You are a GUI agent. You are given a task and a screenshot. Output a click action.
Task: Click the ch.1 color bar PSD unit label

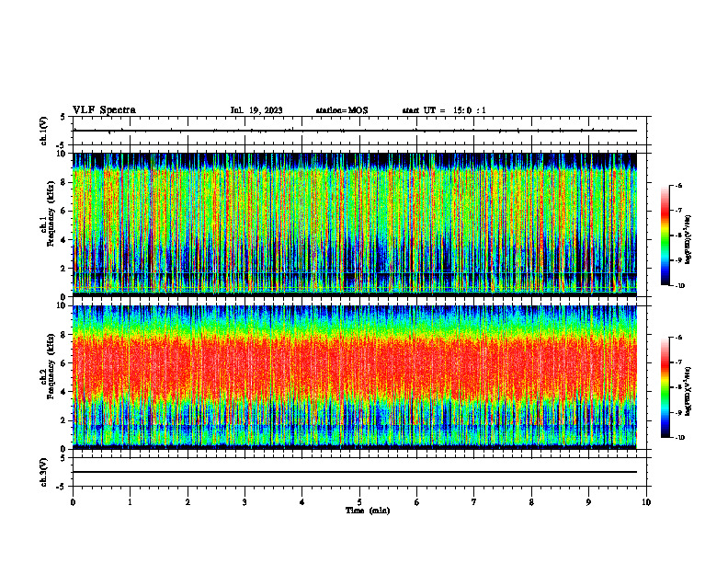689,239
